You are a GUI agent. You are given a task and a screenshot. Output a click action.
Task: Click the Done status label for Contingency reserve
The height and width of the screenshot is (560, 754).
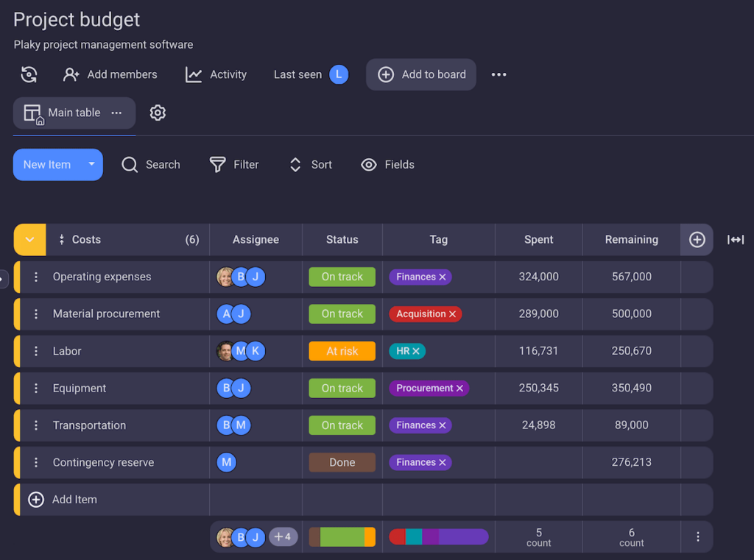click(342, 462)
